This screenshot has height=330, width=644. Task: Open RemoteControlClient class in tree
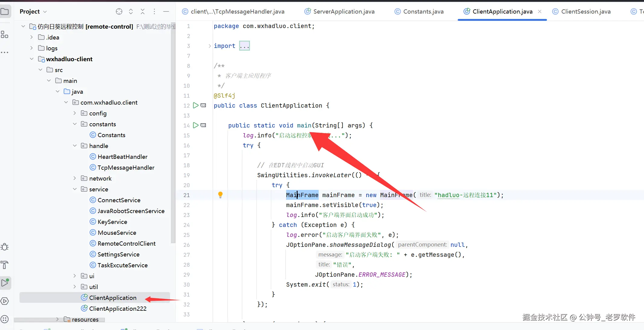pos(126,244)
